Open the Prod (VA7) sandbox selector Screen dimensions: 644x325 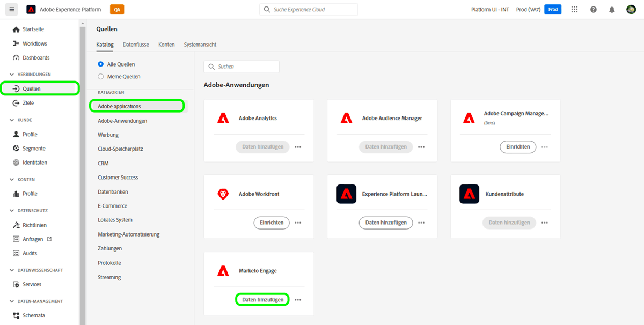click(528, 9)
